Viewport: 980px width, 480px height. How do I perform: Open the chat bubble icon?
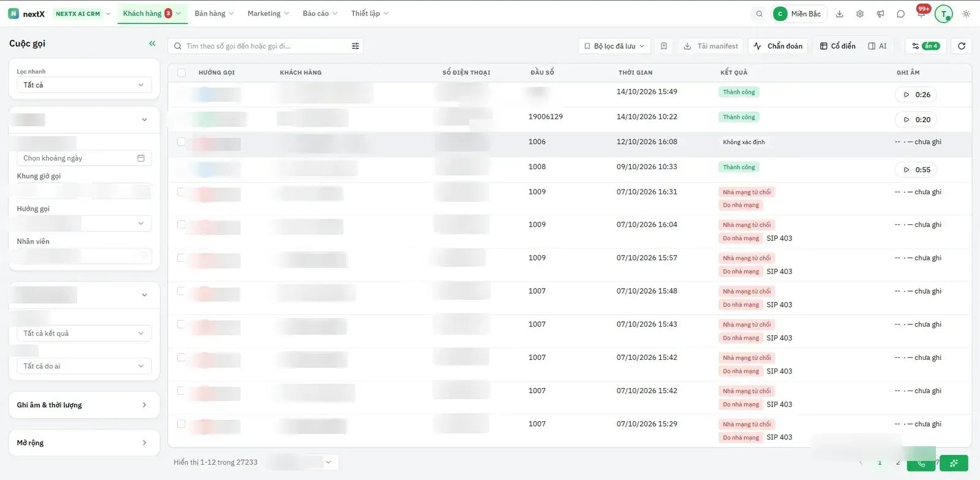(900, 14)
